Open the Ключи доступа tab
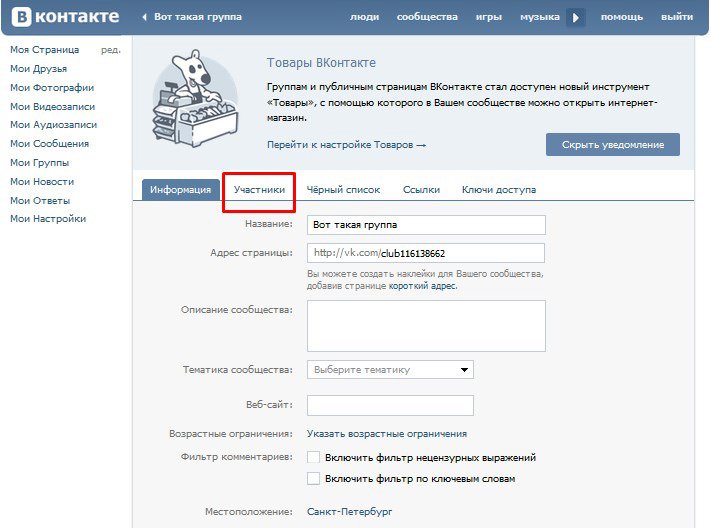The height and width of the screenshot is (528, 711). (499, 190)
